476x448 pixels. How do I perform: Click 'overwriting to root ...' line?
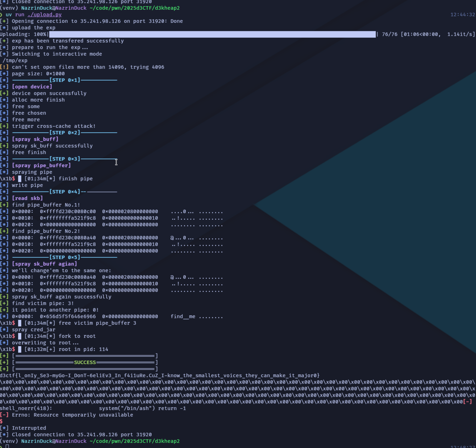click(x=45, y=343)
